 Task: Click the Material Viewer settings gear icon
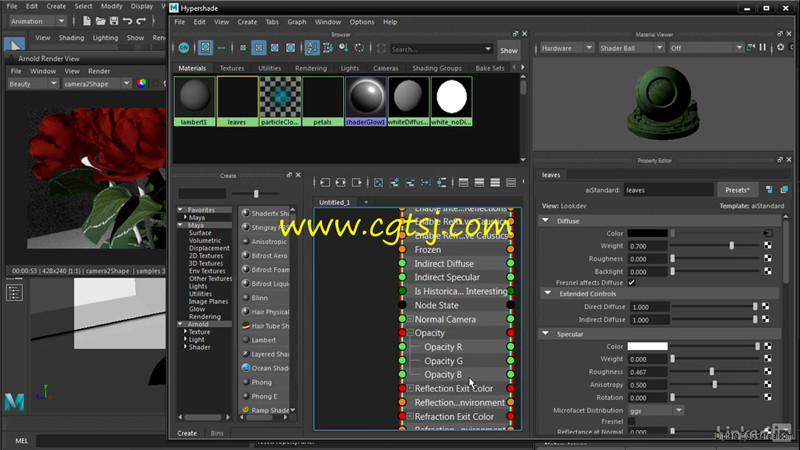[781, 47]
